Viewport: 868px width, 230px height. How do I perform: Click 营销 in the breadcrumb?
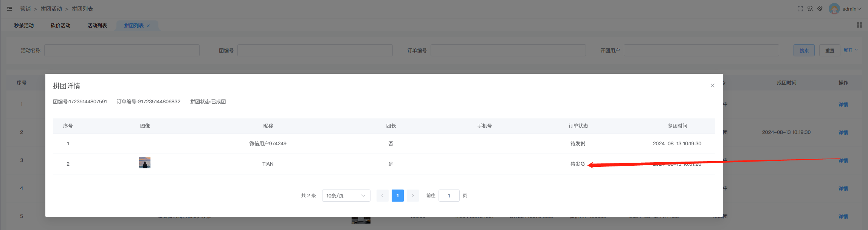pos(25,9)
